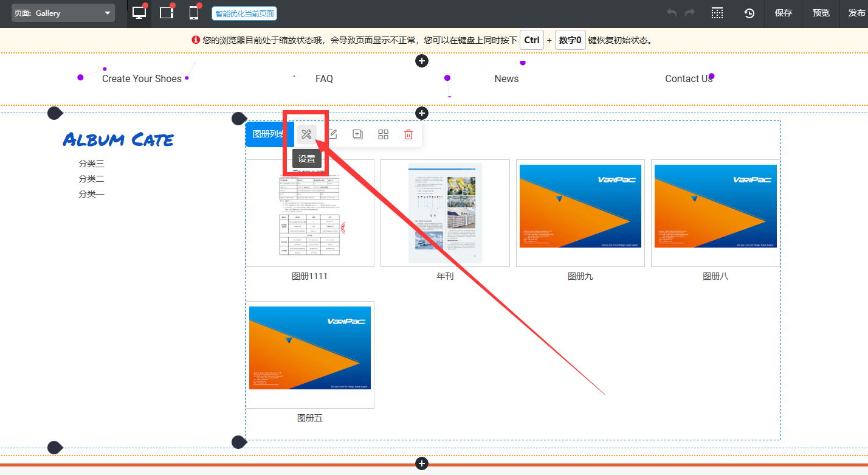Click the four-square grid icon in album toolbar
Viewport: 868px width, 475px height.
[383, 134]
